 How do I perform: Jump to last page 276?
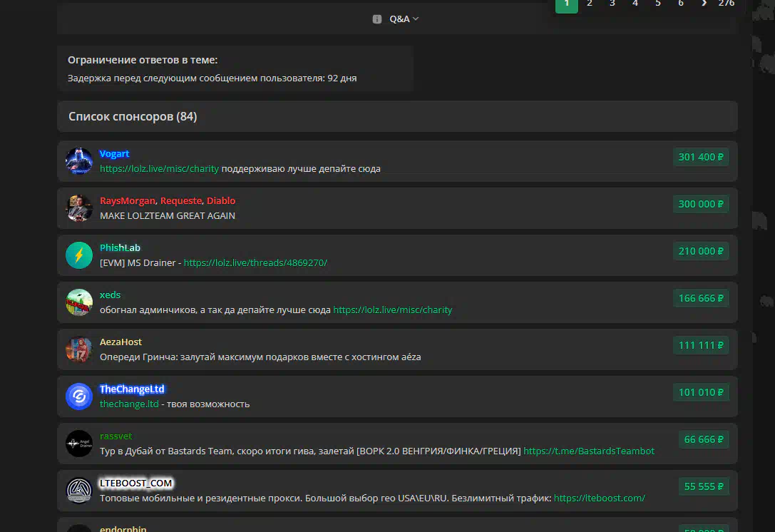[x=726, y=4]
